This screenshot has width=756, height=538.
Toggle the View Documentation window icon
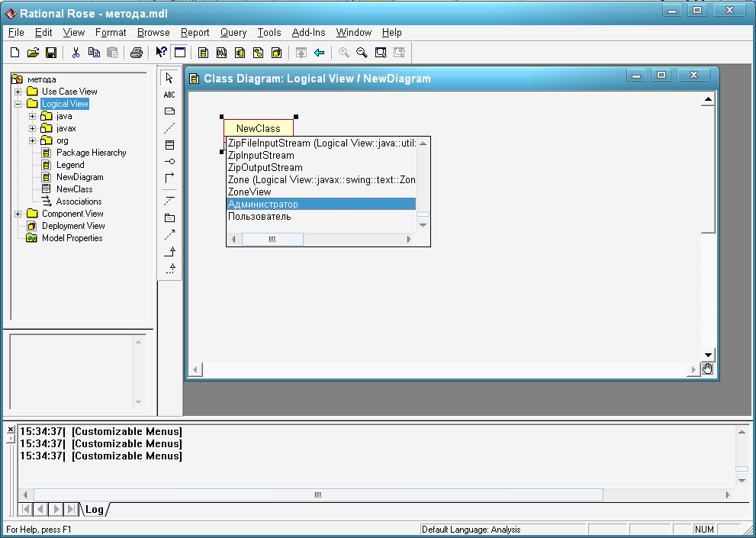(180, 52)
